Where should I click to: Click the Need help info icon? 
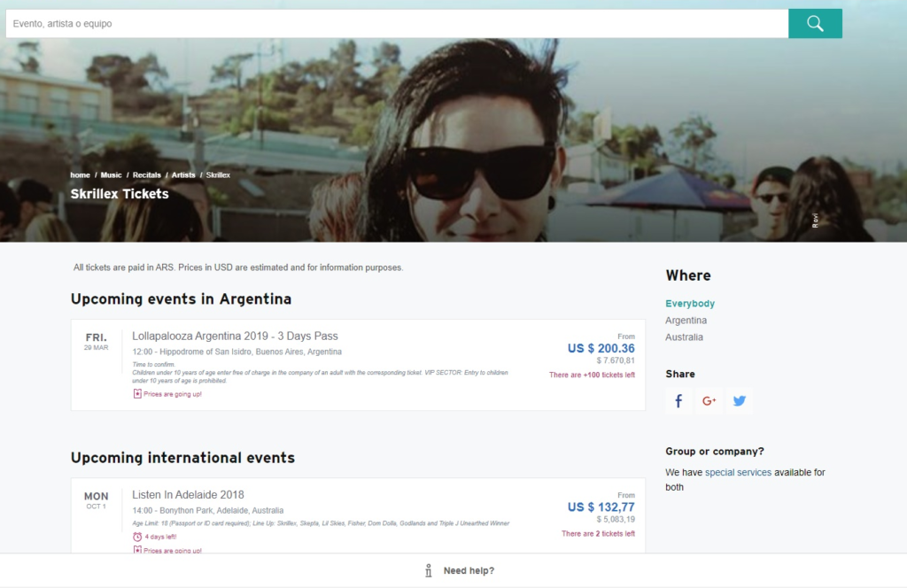point(429,570)
